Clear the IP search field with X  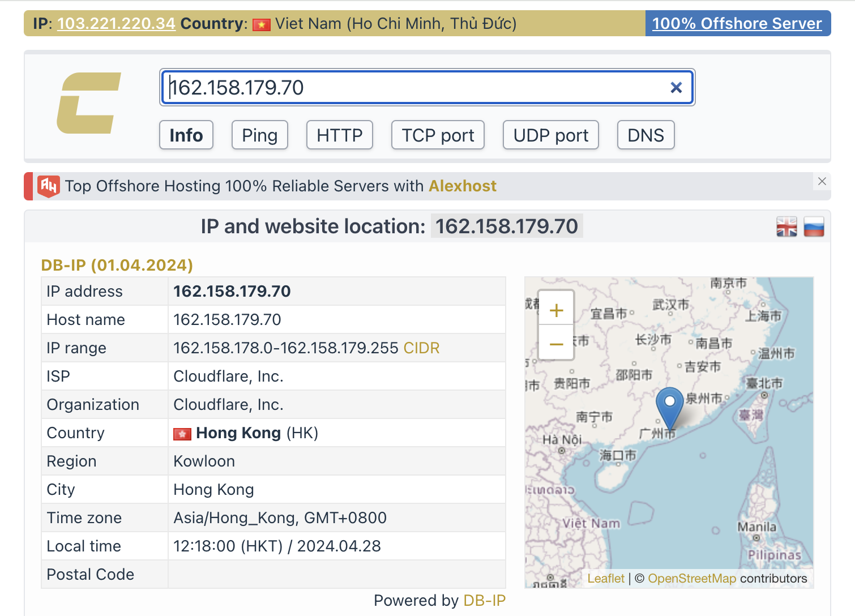(676, 87)
